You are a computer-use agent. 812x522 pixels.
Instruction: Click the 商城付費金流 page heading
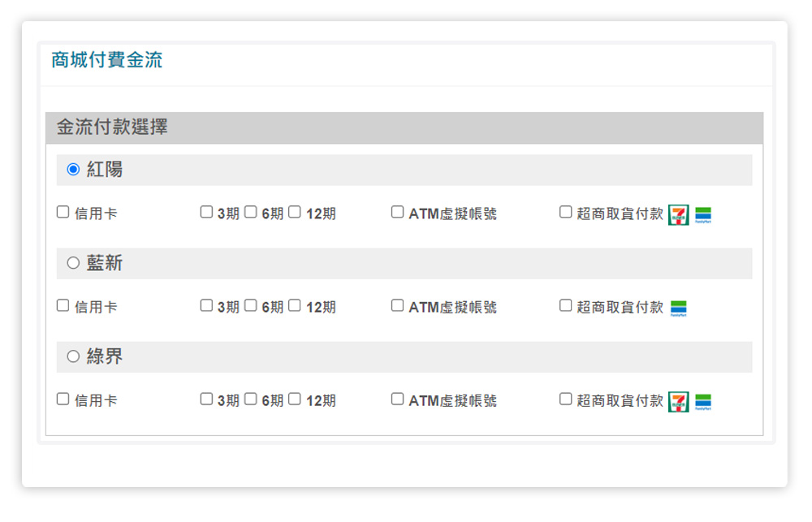tap(107, 60)
